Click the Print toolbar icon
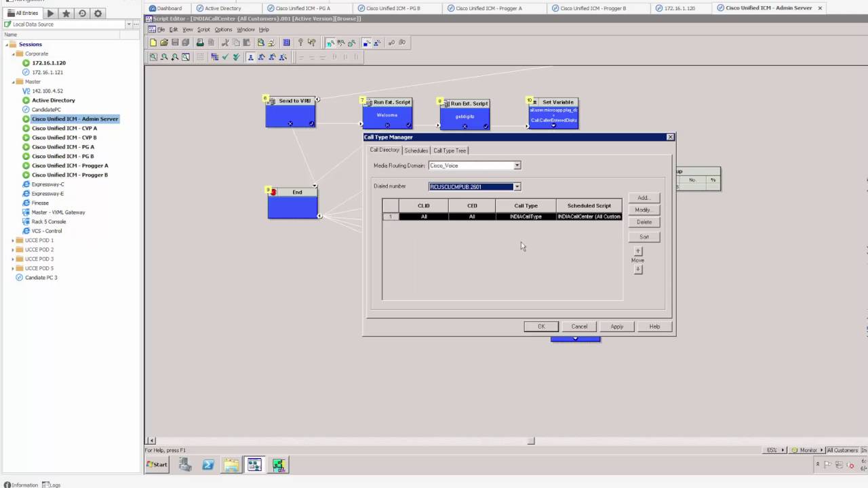 (200, 43)
